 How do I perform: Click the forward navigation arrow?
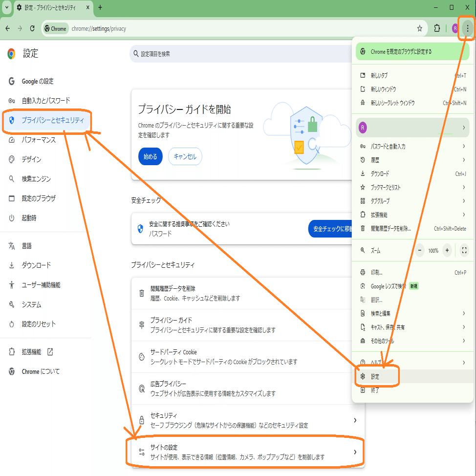coord(20,28)
